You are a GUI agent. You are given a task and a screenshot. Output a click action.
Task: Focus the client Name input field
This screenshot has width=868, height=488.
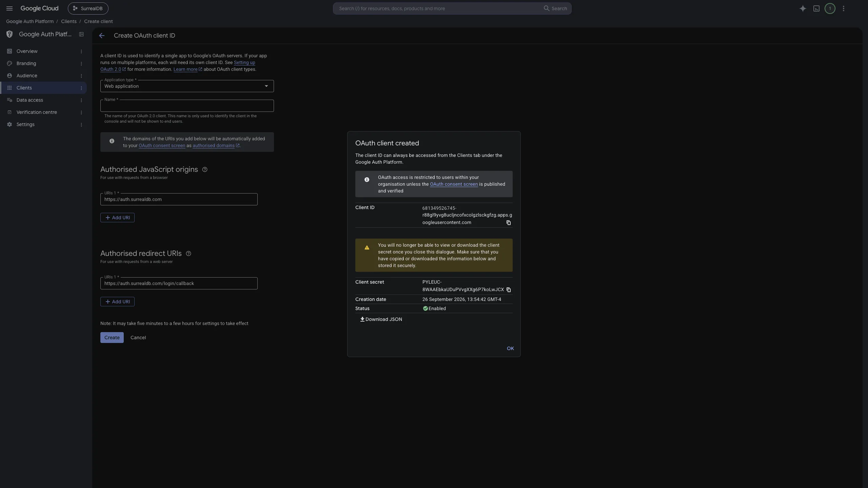[x=187, y=106]
